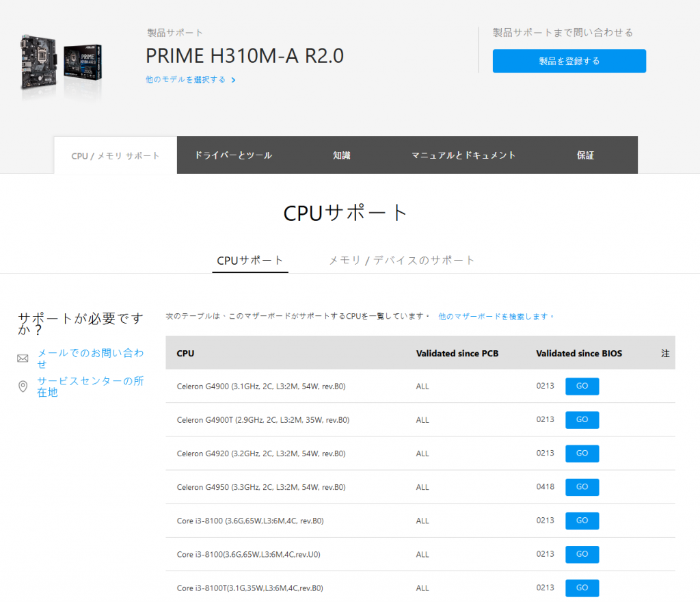700x602 pixels.
Task: Click GO button for Celeron G4920 row
Action: 582,454
